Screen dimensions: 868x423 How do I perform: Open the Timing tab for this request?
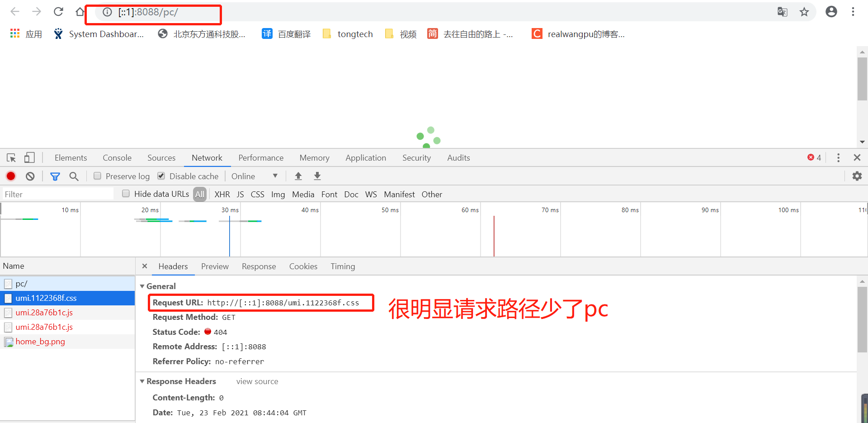pos(342,266)
